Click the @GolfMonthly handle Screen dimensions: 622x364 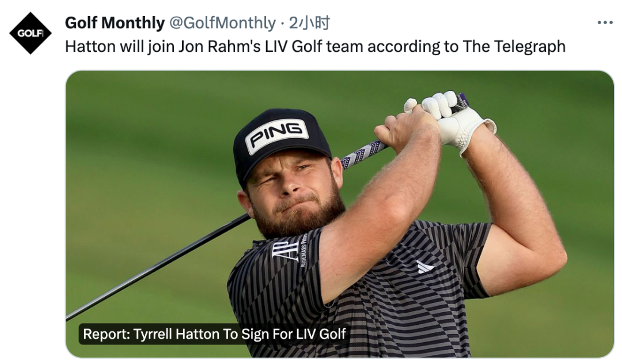222,22
